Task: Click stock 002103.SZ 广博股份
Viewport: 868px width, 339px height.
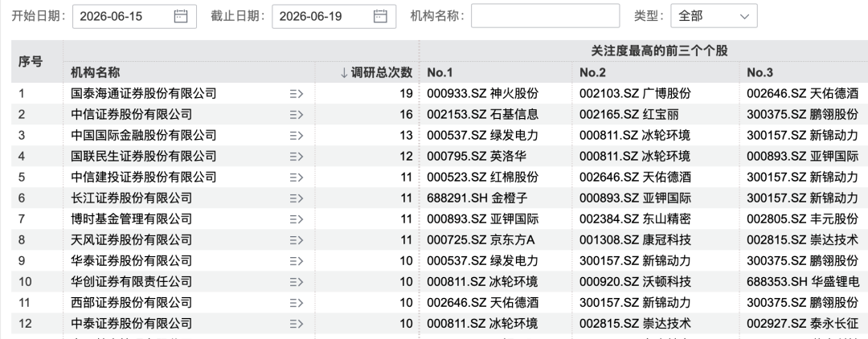Action: (x=635, y=93)
